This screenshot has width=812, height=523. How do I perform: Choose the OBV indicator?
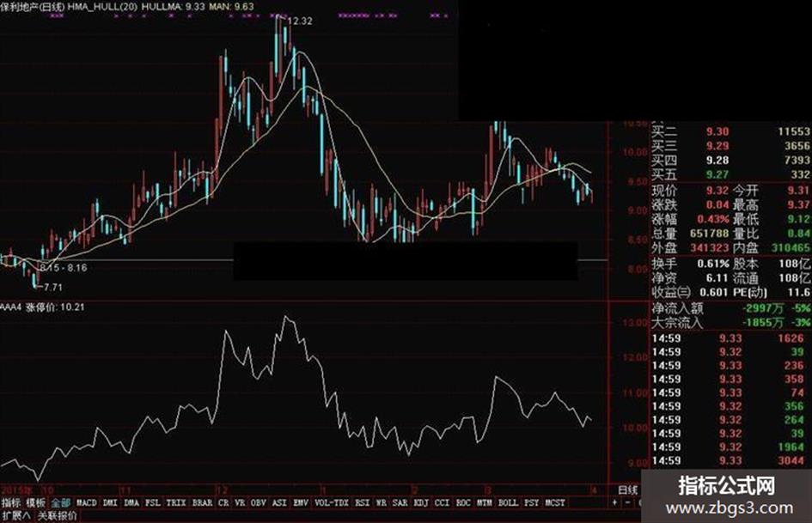pyautogui.click(x=259, y=502)
